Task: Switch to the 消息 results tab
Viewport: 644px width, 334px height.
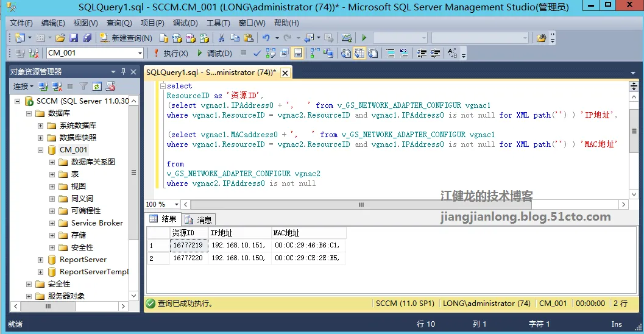Action: (199, 220)
